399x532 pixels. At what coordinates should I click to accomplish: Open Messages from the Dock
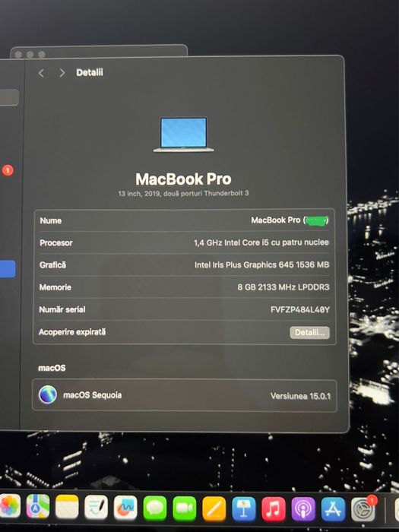coord(155,508)
